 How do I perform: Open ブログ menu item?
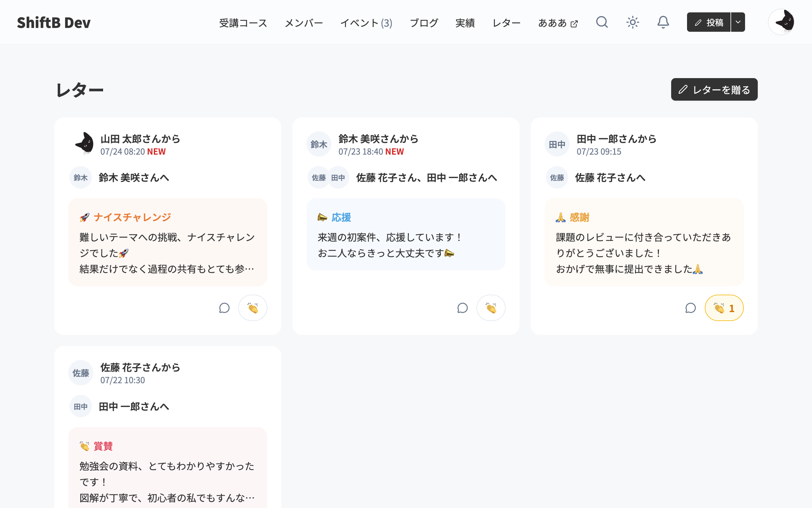pyautogui.click(x=424, y=23)
